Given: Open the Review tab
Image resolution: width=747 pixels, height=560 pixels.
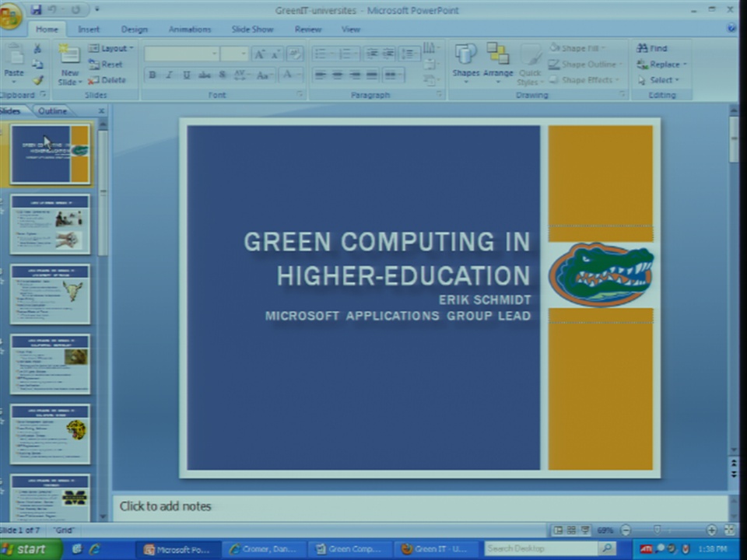Looking at the screenshot, I should (308, 30).
